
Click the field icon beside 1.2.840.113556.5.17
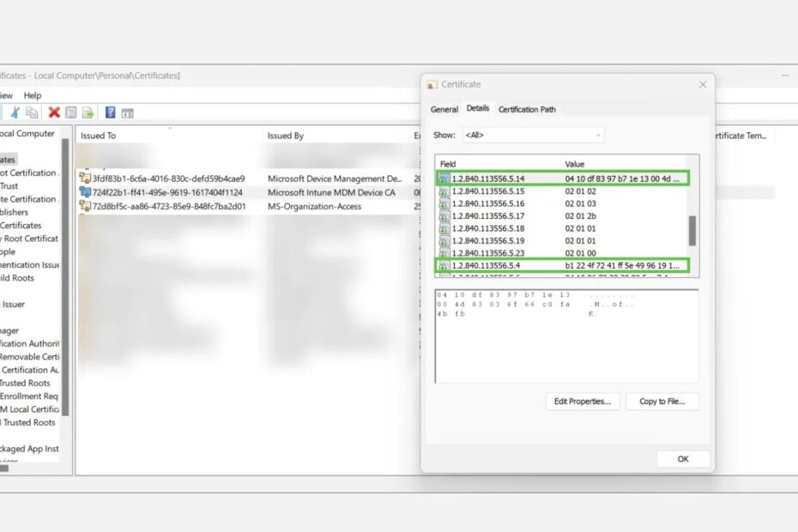coord(444,216)
